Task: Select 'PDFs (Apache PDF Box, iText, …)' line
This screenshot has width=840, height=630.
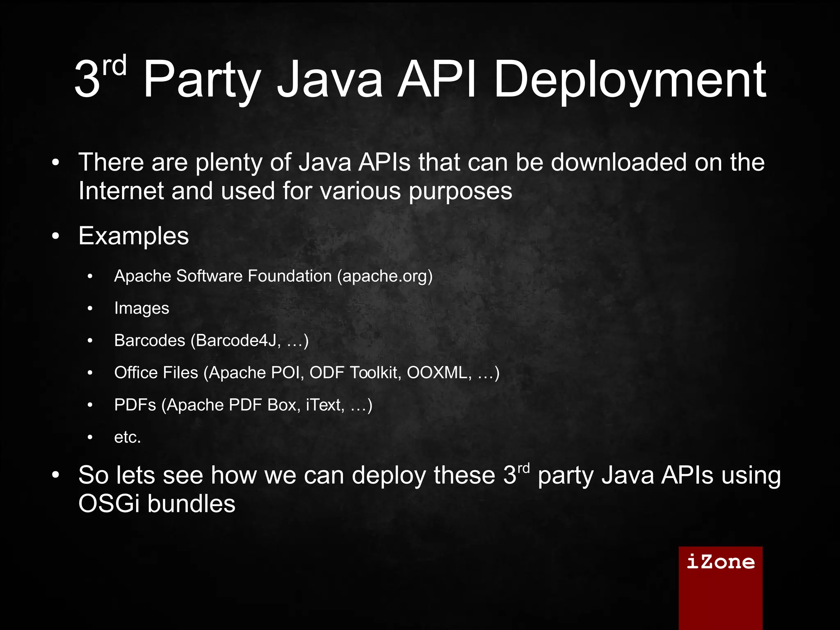Action: (243, 405)
